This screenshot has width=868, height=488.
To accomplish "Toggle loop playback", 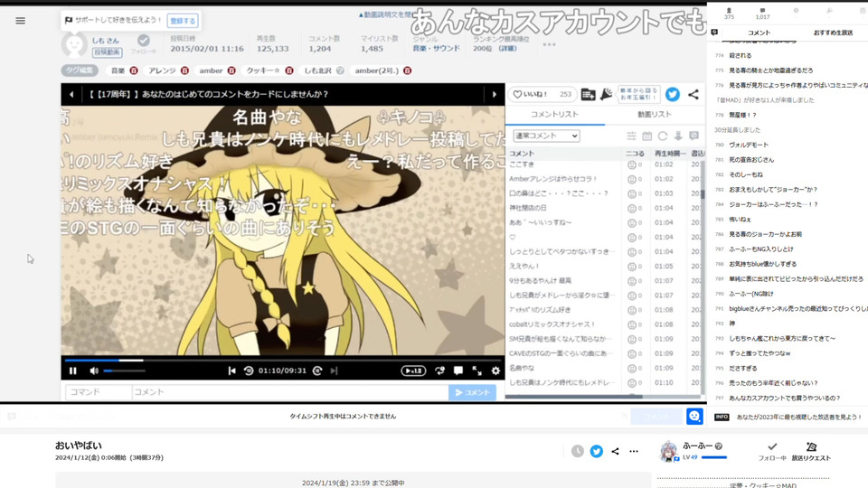I will pos(439,371).
